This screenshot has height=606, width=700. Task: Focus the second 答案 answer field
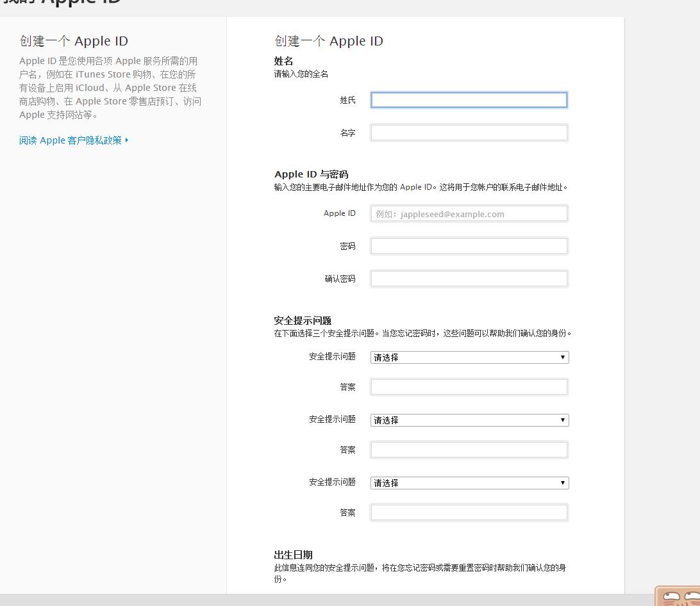(x=469, y=450)
